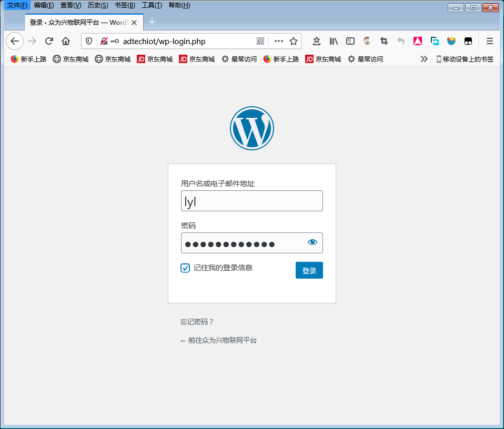
Task: Bookmark this page with star icon
Action: coord(294,41)
